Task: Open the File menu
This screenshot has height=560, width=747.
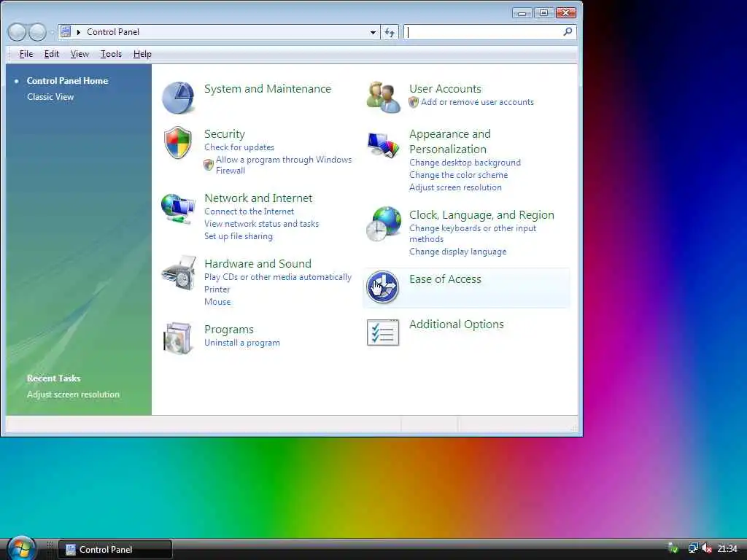Action: point(26,54)
